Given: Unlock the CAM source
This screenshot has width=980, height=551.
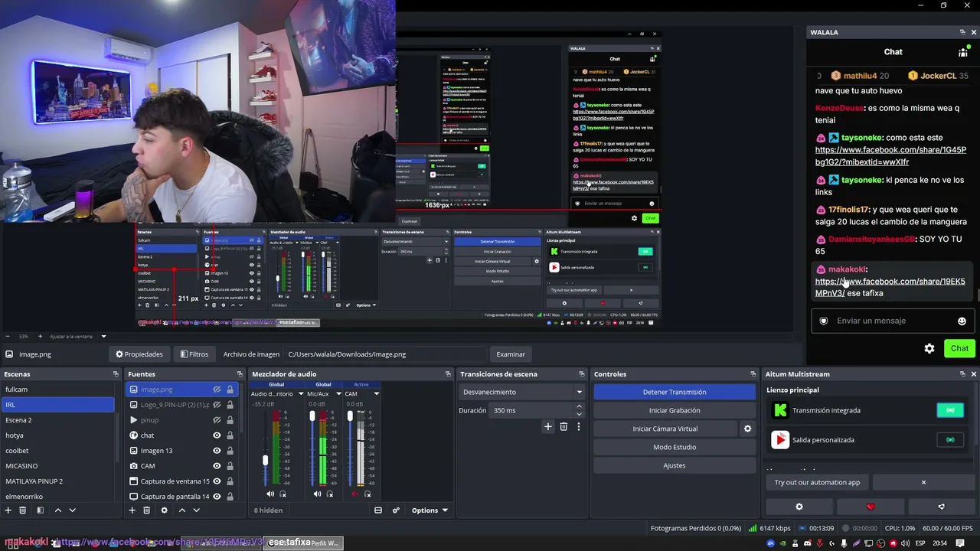Looking at the screenshot, I should (230, 466).
